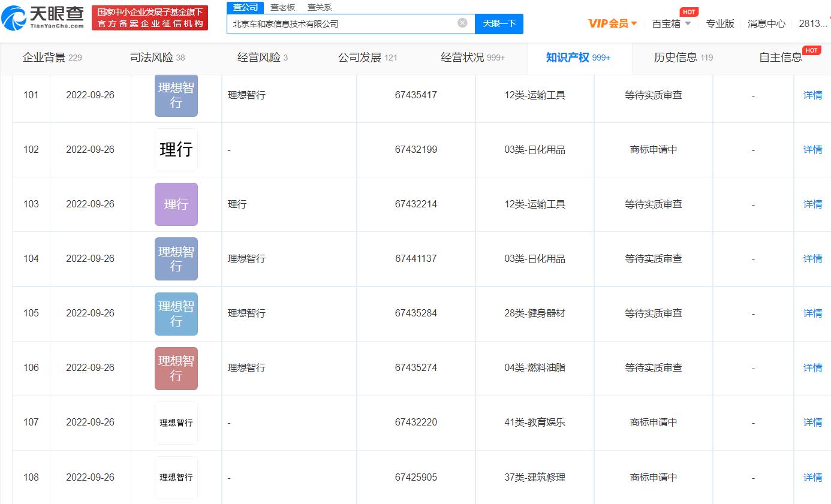Click 天眼一下 search button
The image size is (831, 504).
click(x=499, y=23)
